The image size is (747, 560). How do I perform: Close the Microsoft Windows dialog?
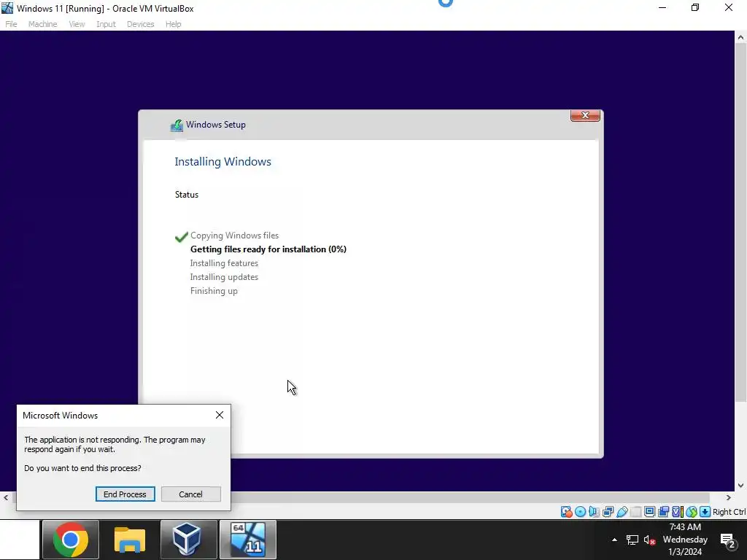(x=219, y=415)
